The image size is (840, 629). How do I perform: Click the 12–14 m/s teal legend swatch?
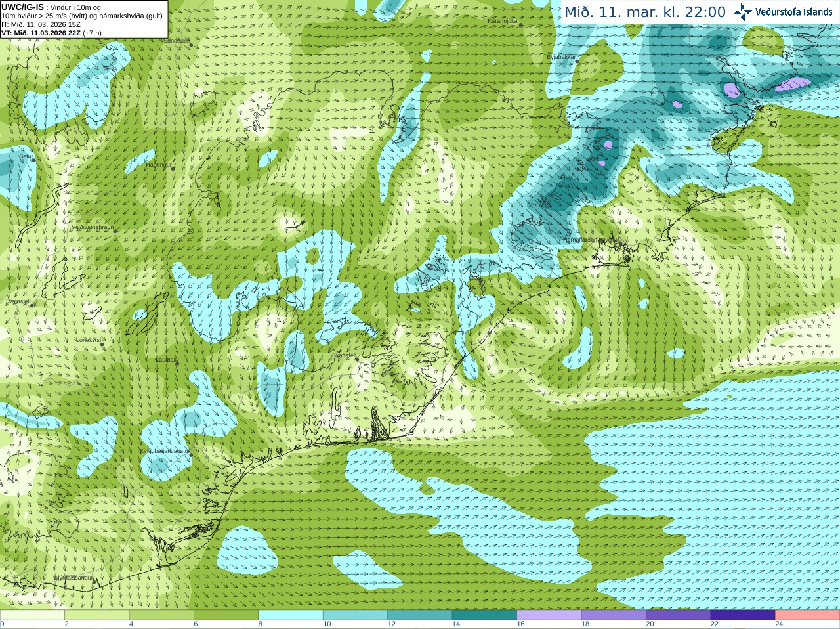pyautogui.click(x=420, y=615)
